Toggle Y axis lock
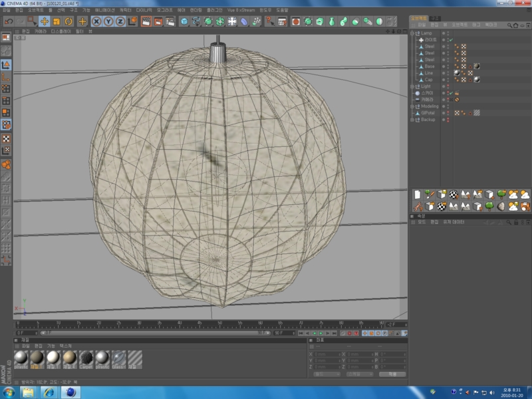Screen dimensions: 532x399 tap(108, 22)
